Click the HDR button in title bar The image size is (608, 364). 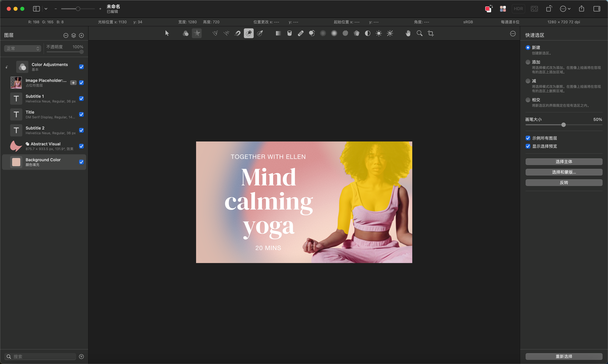[x=518, y=9]
